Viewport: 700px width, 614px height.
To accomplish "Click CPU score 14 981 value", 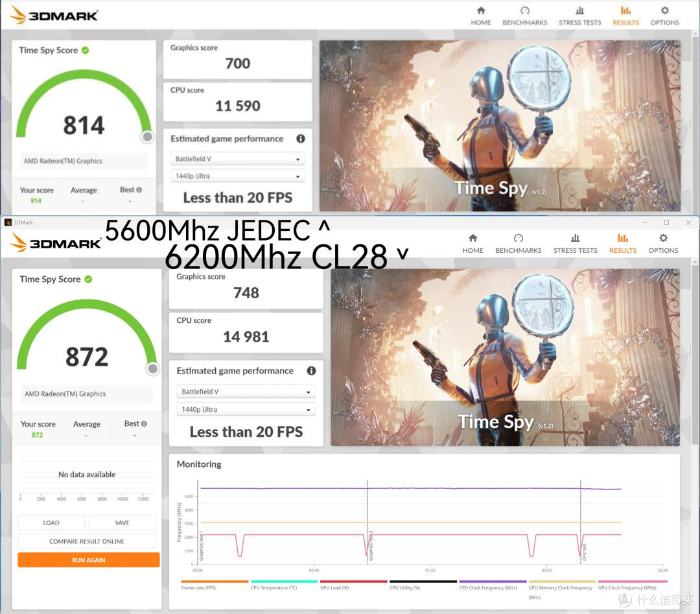I will [x=246, y=337].
